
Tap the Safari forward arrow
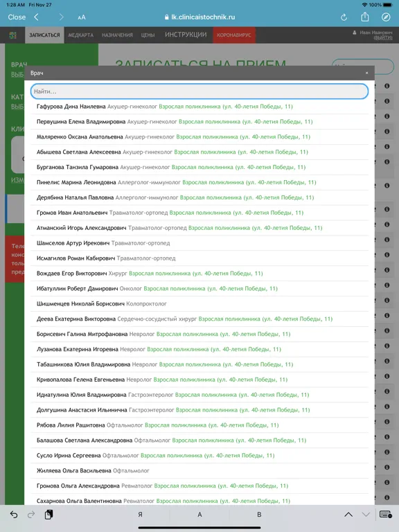point(61,17)
